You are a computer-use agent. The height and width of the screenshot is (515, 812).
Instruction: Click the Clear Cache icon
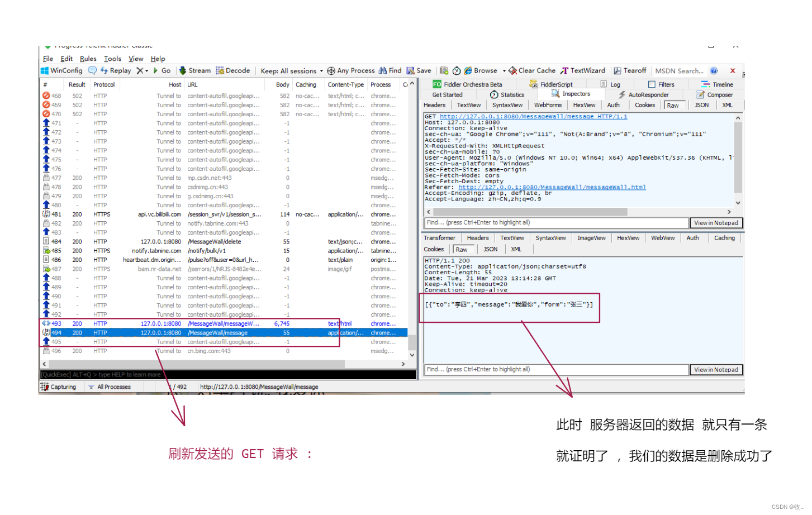tap(512, 71)
